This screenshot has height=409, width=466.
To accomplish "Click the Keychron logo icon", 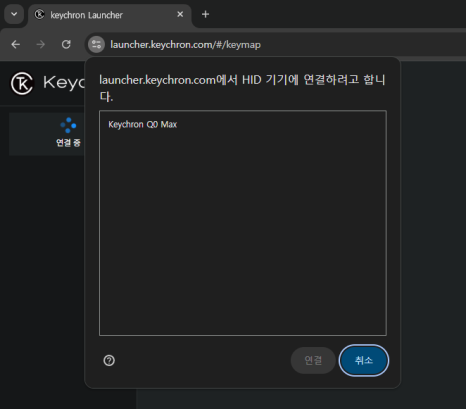I will point(22,83).
